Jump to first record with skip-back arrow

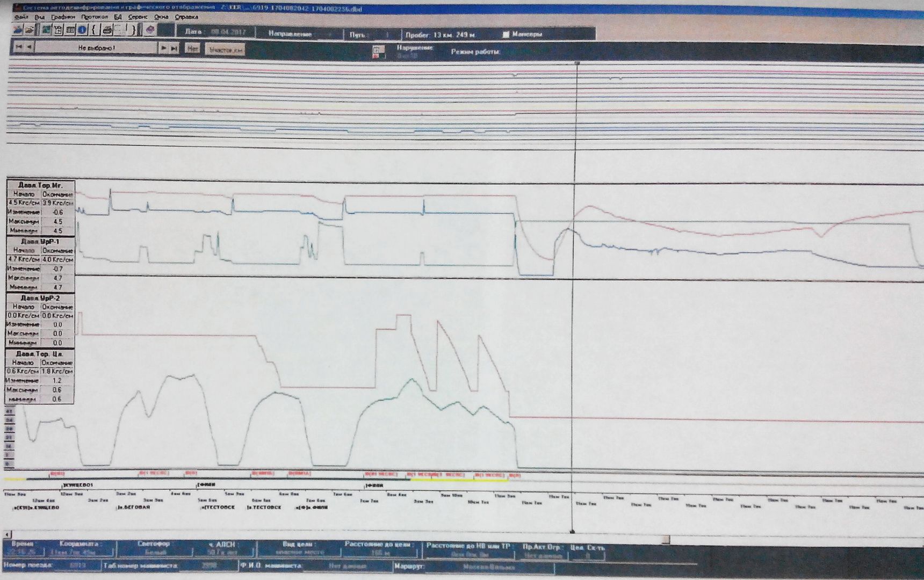coord(19,47)
